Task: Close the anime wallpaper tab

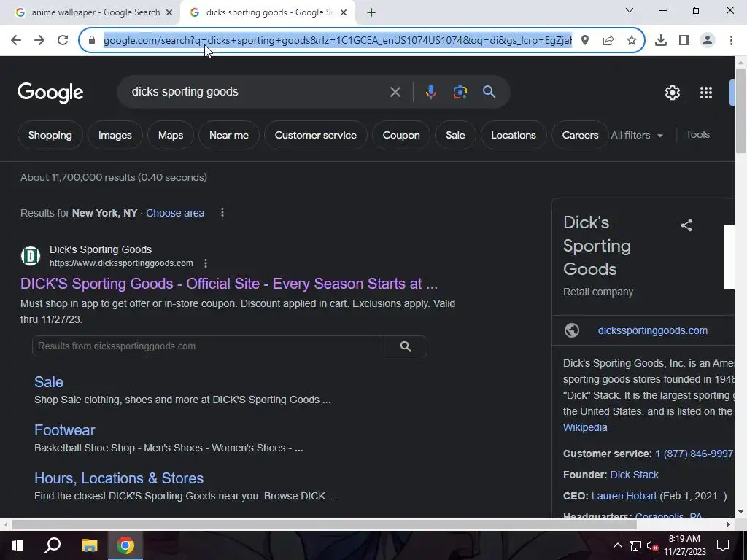Action: [x=169, y=13]
